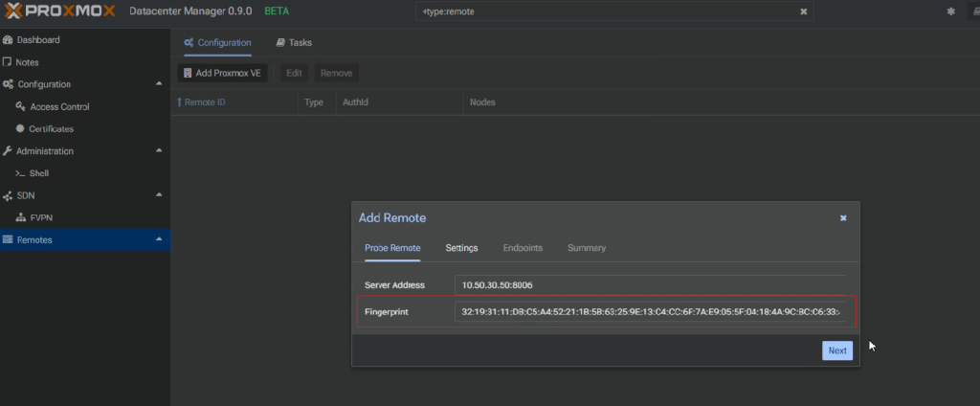This screenshot has height=406, width=980.
Task: Switch to Settings tab in dialog
Action: click(x=461, y=248)
